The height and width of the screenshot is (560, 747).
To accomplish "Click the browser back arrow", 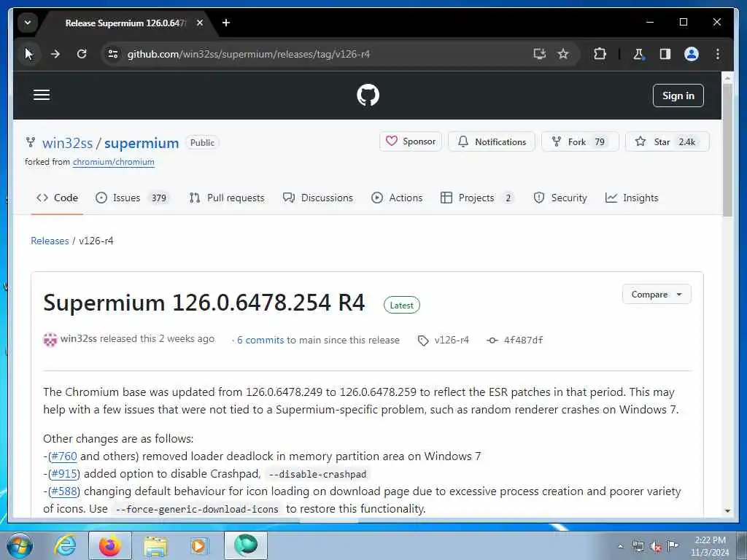I will coord(29,54).
